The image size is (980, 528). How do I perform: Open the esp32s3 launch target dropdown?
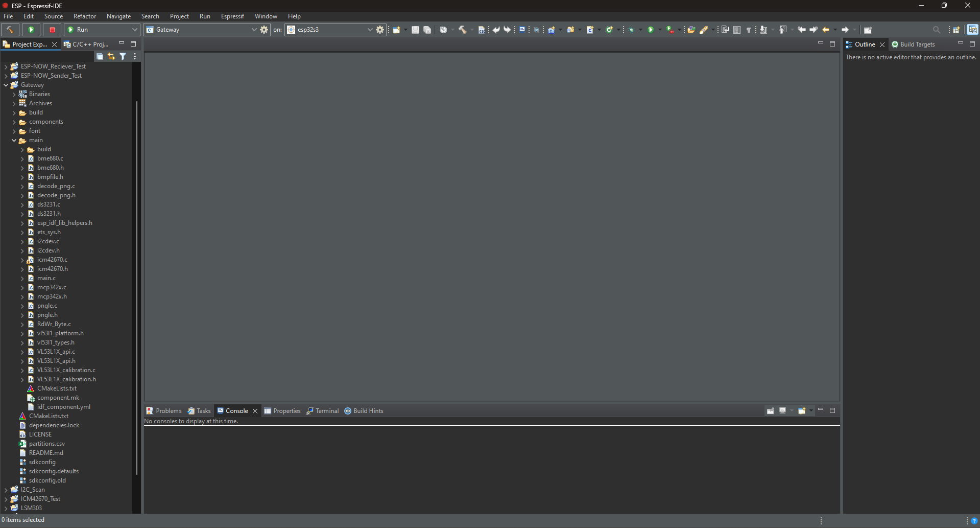[370, 30]
